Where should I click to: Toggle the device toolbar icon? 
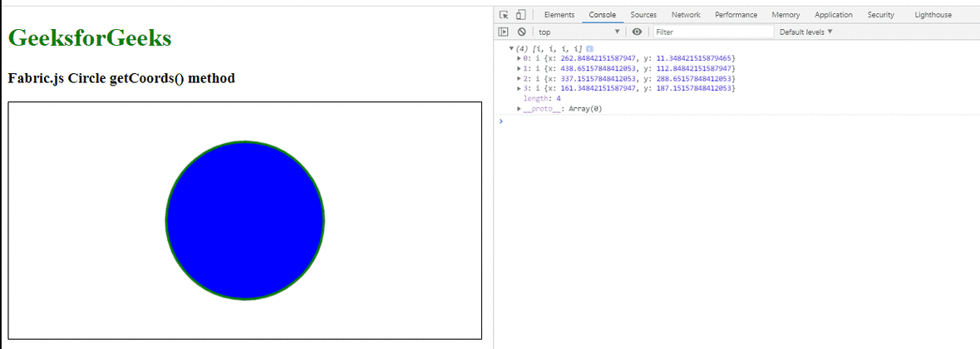(520, 15)
